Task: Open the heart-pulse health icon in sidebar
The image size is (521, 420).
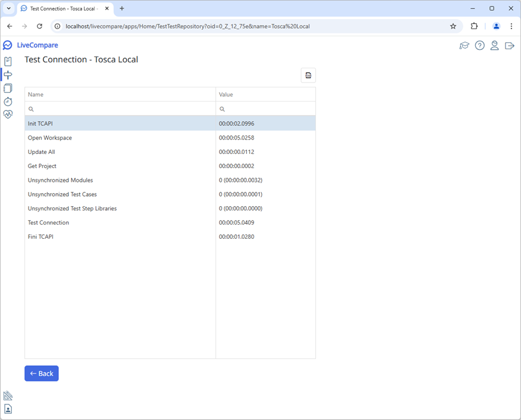Action: click(8, 114)
